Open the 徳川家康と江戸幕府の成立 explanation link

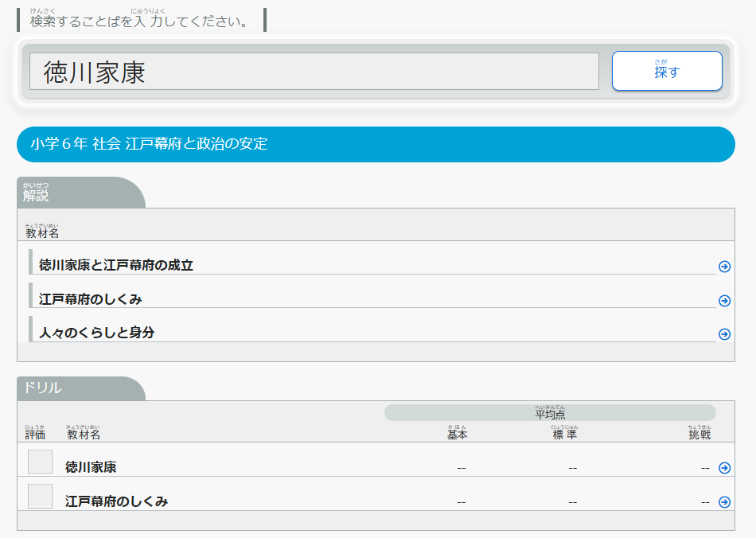coord(116,265)
